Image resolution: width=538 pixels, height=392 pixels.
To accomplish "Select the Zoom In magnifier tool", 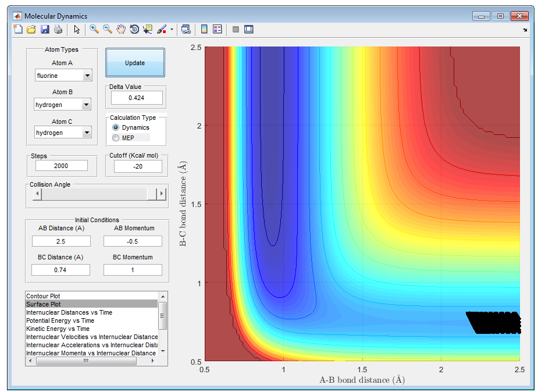I will (94, 29).
